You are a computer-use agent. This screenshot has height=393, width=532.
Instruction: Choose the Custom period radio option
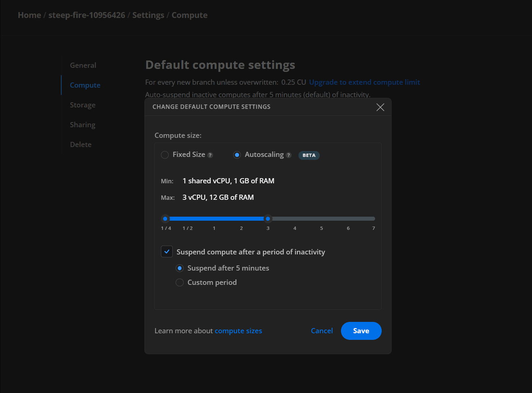point(180,283)
